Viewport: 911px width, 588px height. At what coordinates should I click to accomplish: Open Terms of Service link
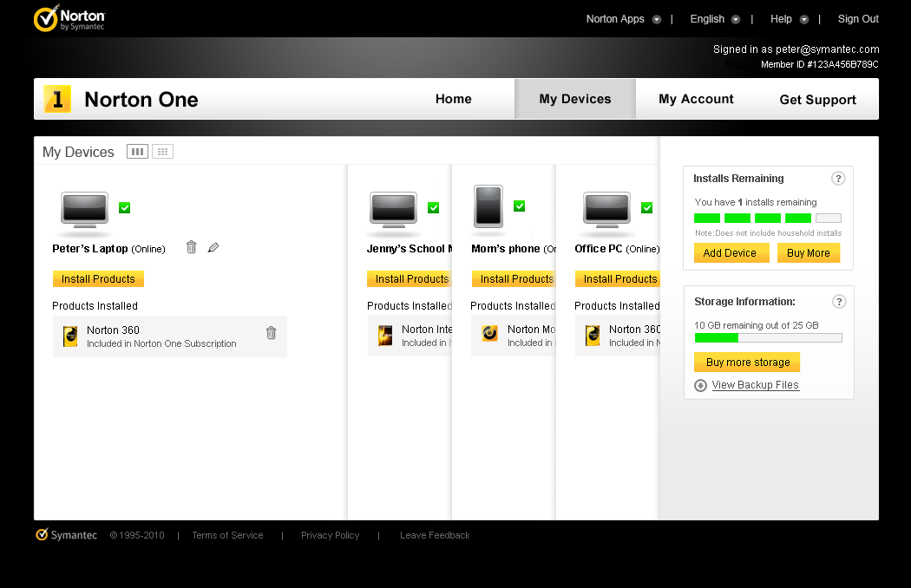pos(227,535)
